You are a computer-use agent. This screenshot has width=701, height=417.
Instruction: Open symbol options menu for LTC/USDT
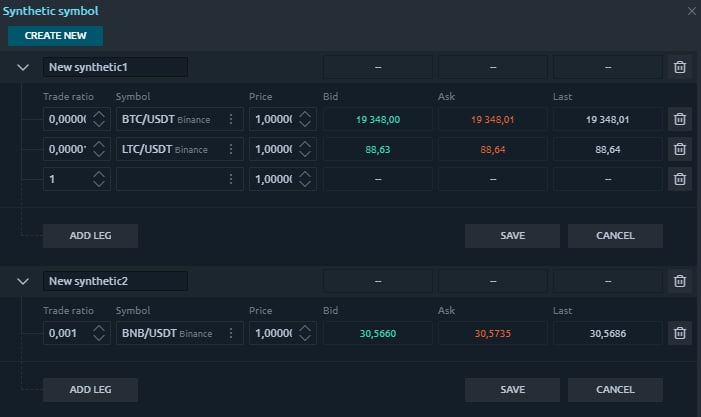click(x=231, y=149)
